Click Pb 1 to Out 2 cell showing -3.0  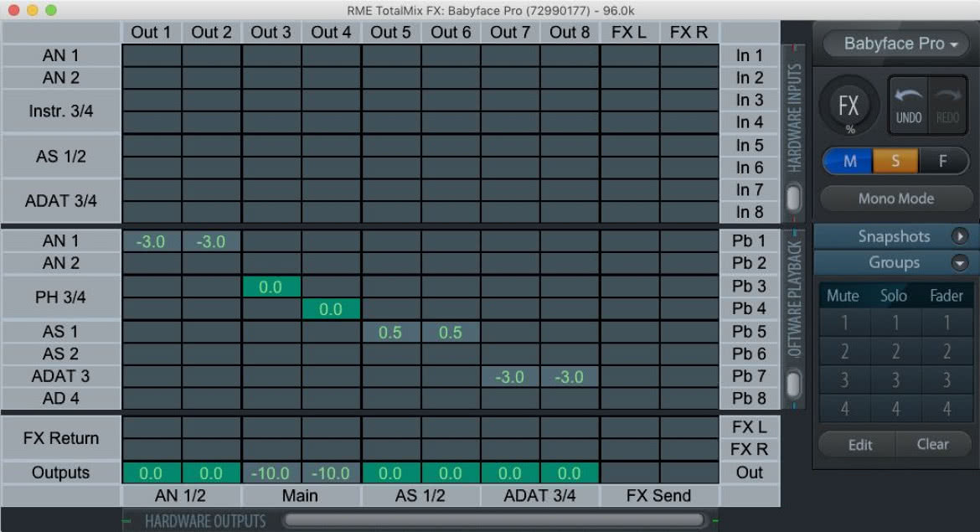coord(210,241)
